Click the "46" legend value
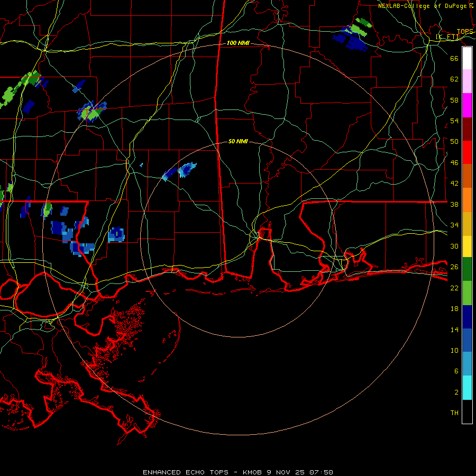This screenshot has height=476, width=476. (x=454, y=162)
